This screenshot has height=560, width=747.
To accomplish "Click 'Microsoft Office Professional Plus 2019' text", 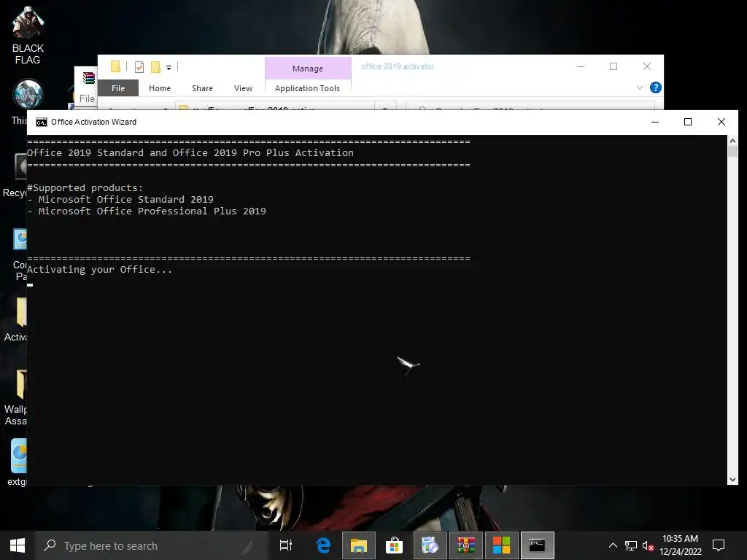I will (x=152, y=211).
